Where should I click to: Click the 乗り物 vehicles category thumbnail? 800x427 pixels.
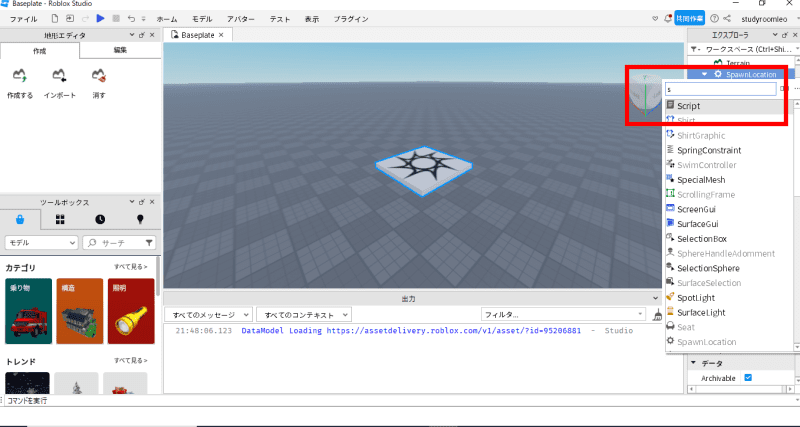(x=28, y=311)
